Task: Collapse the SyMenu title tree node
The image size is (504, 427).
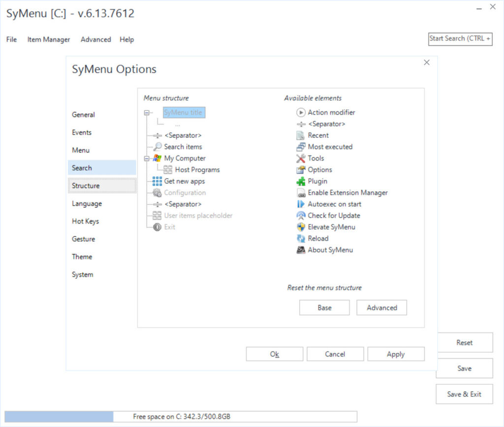Action: point(147,113)
